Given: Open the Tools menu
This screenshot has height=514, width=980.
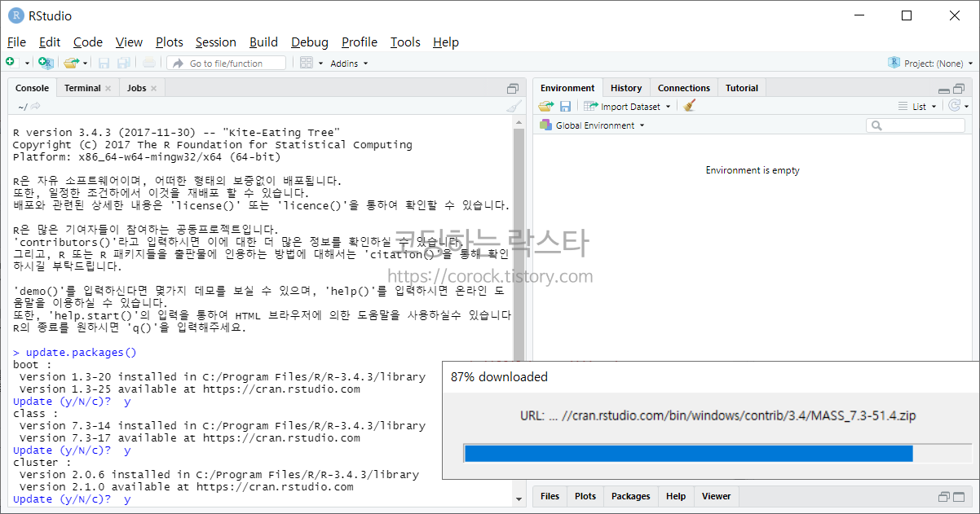Looking at the screenshot, I should click(405, 42).
